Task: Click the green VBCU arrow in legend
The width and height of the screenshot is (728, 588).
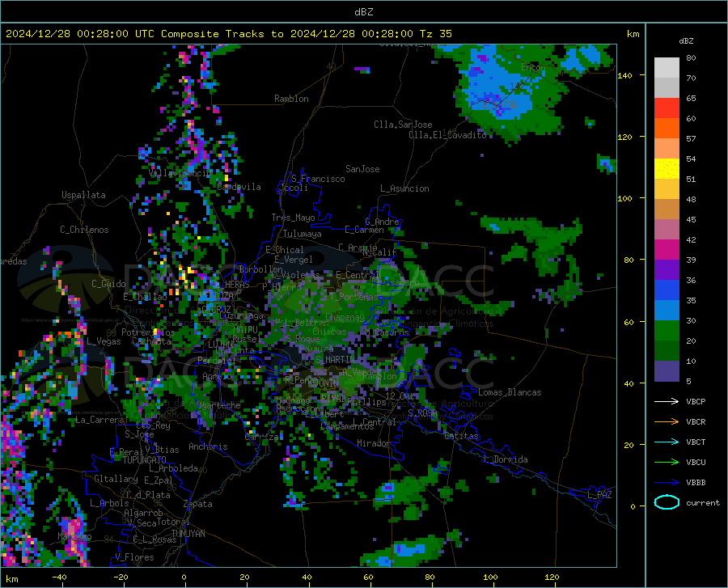Action: [x=667, y=463]
